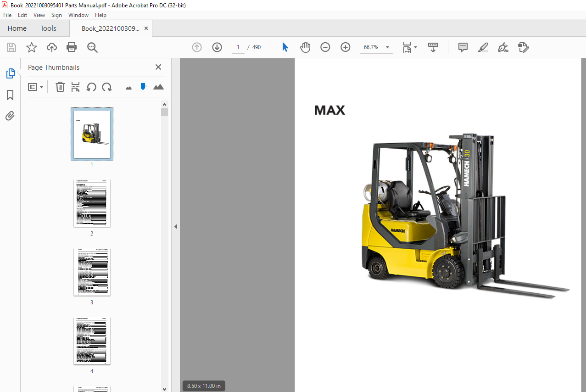This screenshot has width=586, height=392.
Task: Enable scrolling mode icon
Action: (433, 47)
